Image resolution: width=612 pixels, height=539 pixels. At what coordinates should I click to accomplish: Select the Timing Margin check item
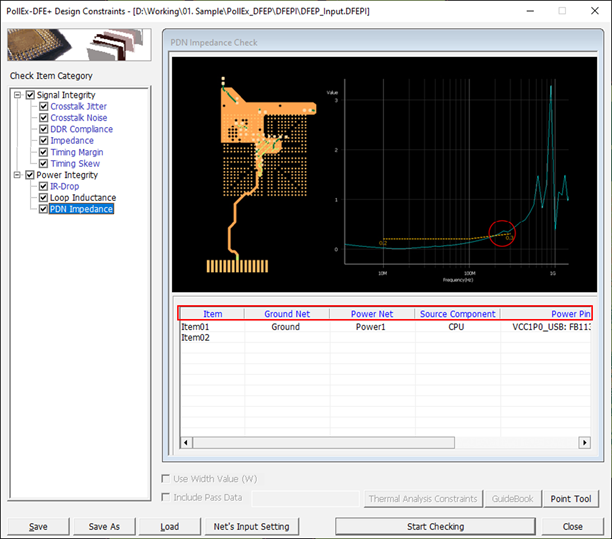[75, 152]
